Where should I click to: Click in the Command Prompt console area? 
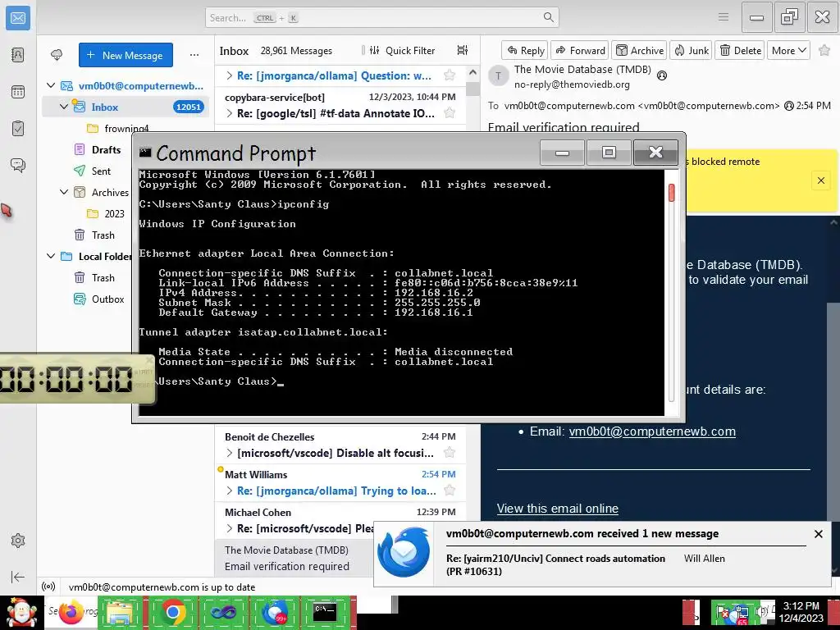401,293
